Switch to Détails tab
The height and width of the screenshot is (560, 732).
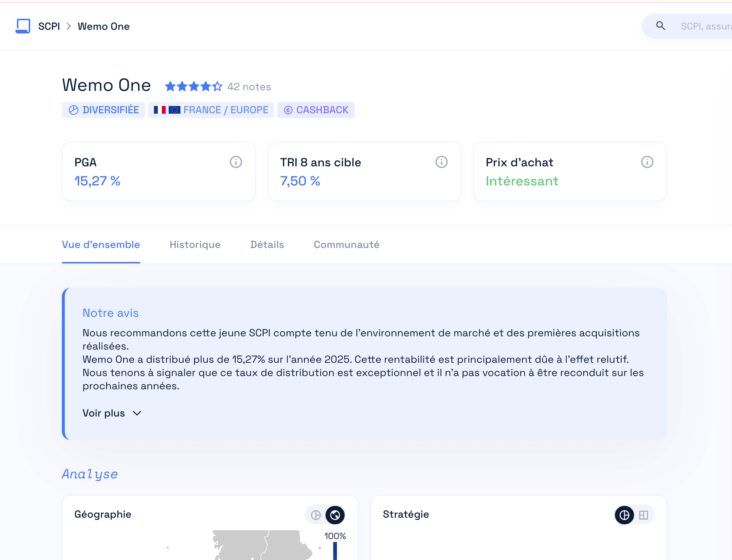(267, 245)
